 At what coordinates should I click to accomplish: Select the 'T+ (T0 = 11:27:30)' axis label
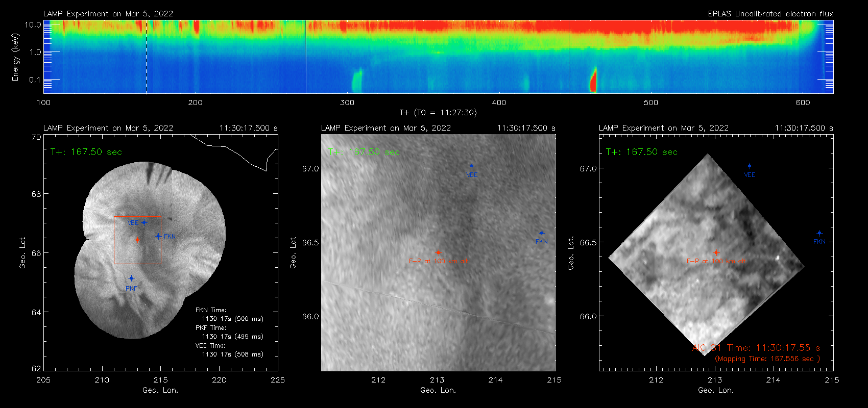pos(438,113)
